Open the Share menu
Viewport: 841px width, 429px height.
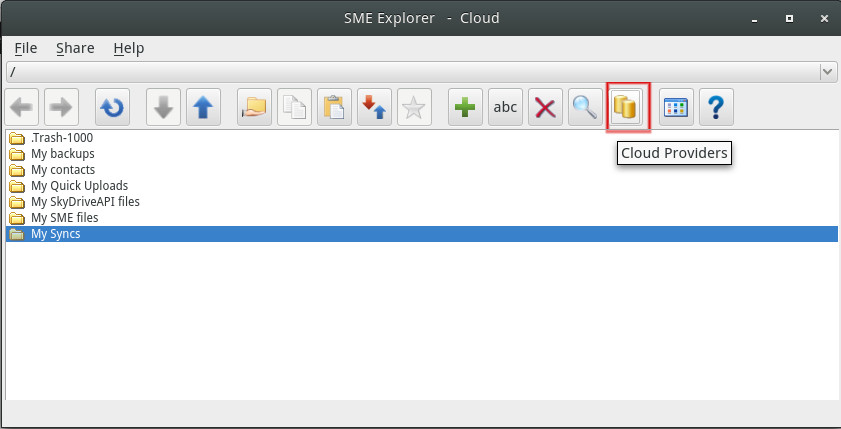(x=75, y=48)
